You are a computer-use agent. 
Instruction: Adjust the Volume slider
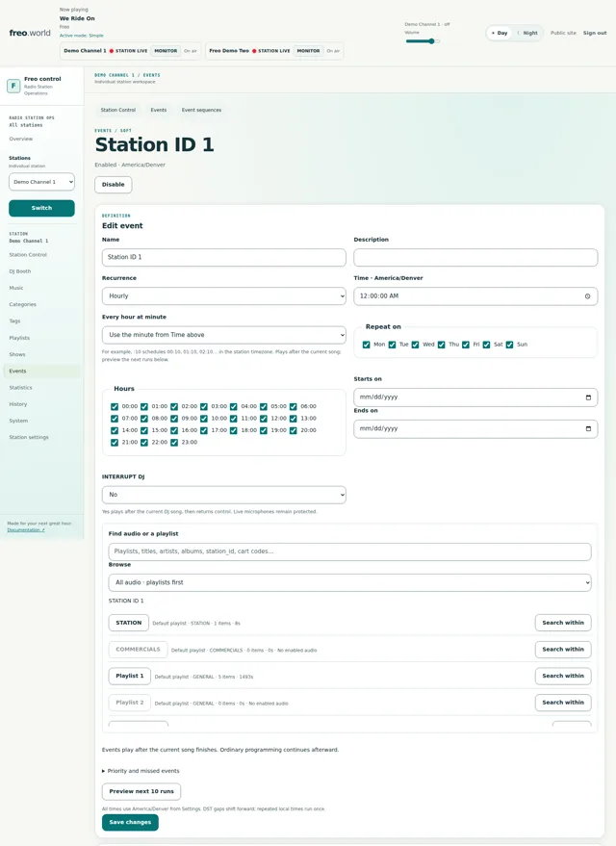click(423, 41)
